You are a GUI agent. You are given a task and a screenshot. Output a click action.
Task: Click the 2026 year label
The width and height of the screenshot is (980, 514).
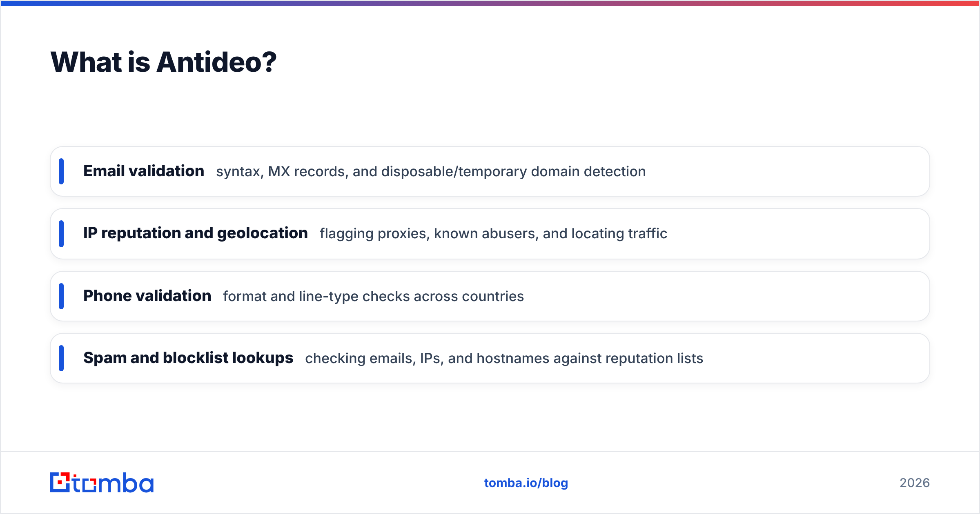click(x=915, y=483)
